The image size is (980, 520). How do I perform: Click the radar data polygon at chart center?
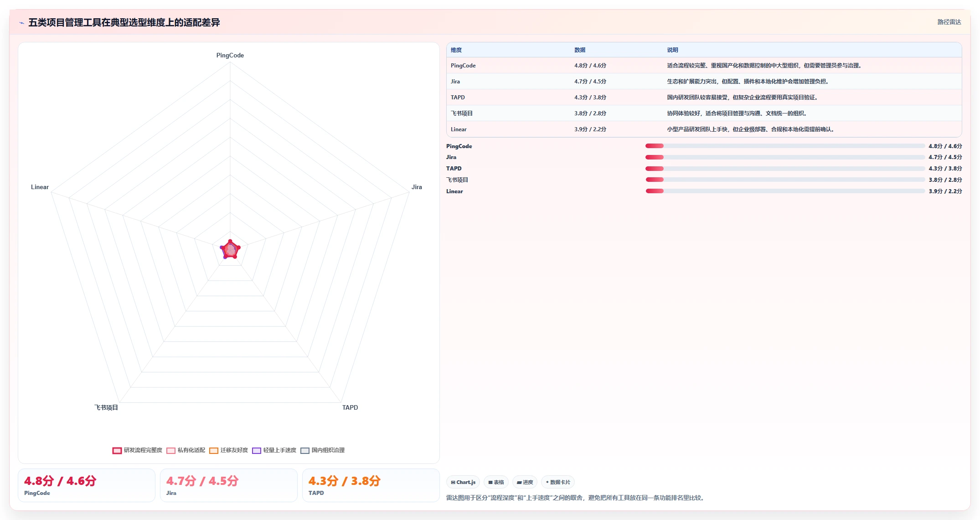(230, 250)
